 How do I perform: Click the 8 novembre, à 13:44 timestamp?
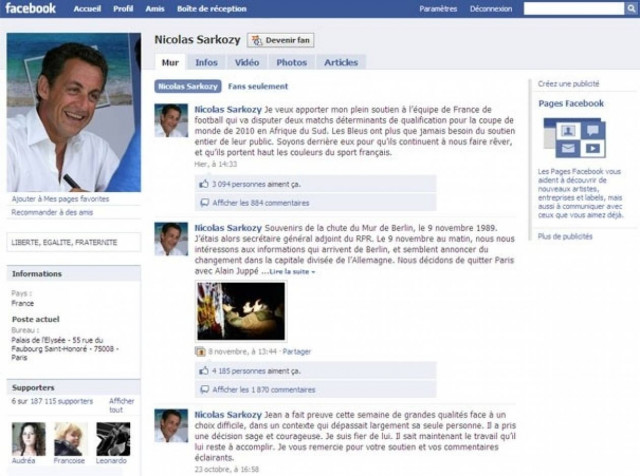pos(242,351)
